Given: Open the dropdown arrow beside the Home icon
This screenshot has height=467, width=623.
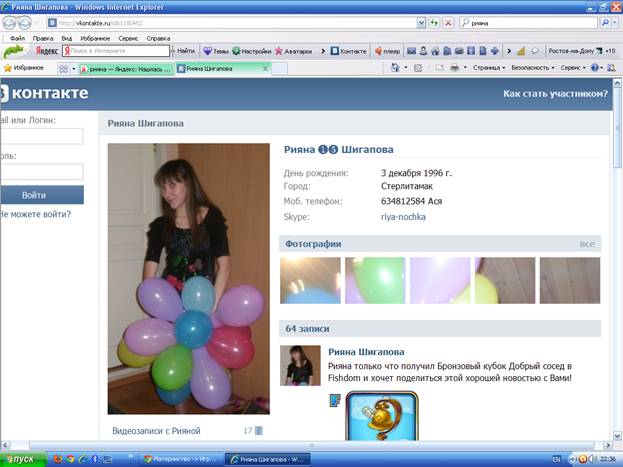Looking at the screenshot, I should point(406,68).
